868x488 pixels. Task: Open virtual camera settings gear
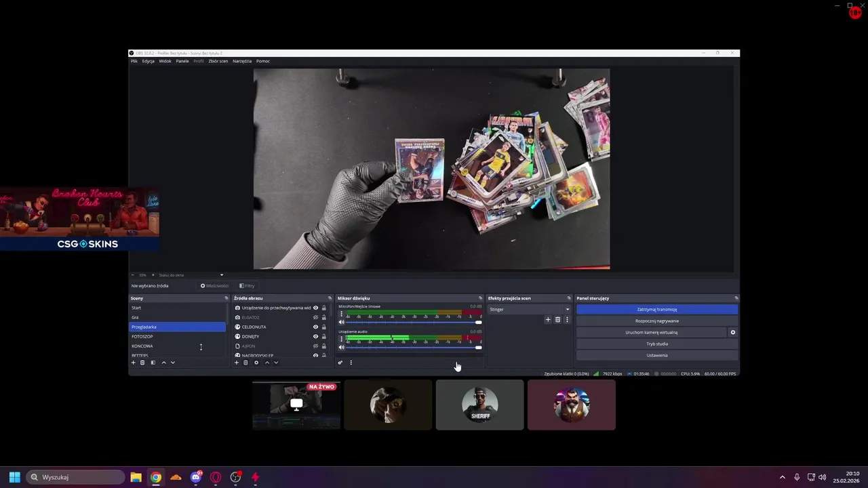tap(732, 333)
